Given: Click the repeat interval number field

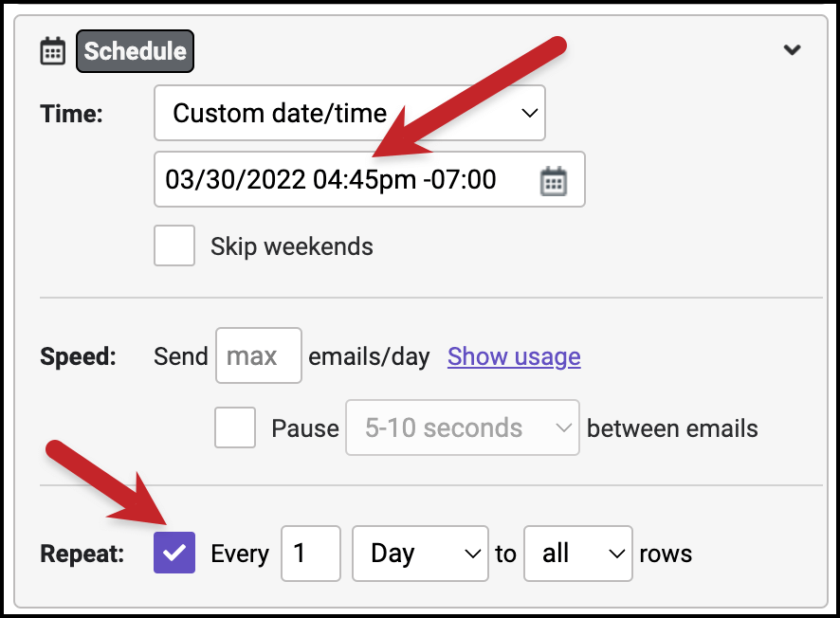Looking at the screenshot, I should point(311,554).
